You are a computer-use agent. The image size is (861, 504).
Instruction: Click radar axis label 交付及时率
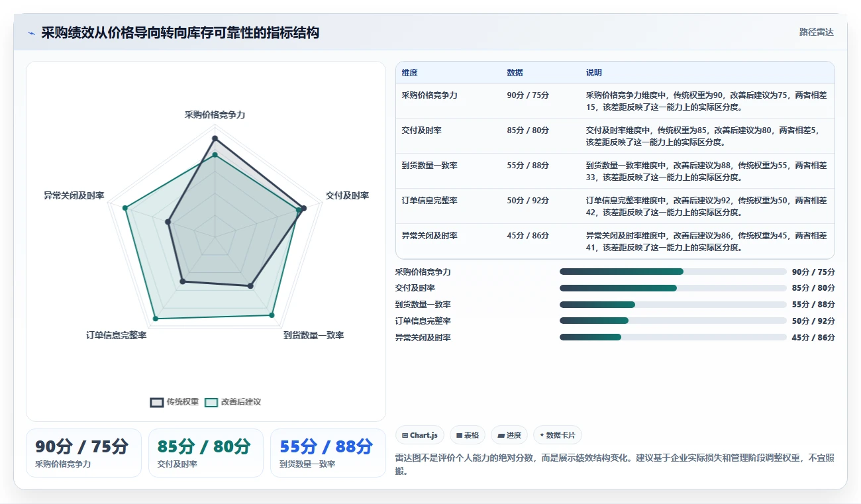[347, 195]
